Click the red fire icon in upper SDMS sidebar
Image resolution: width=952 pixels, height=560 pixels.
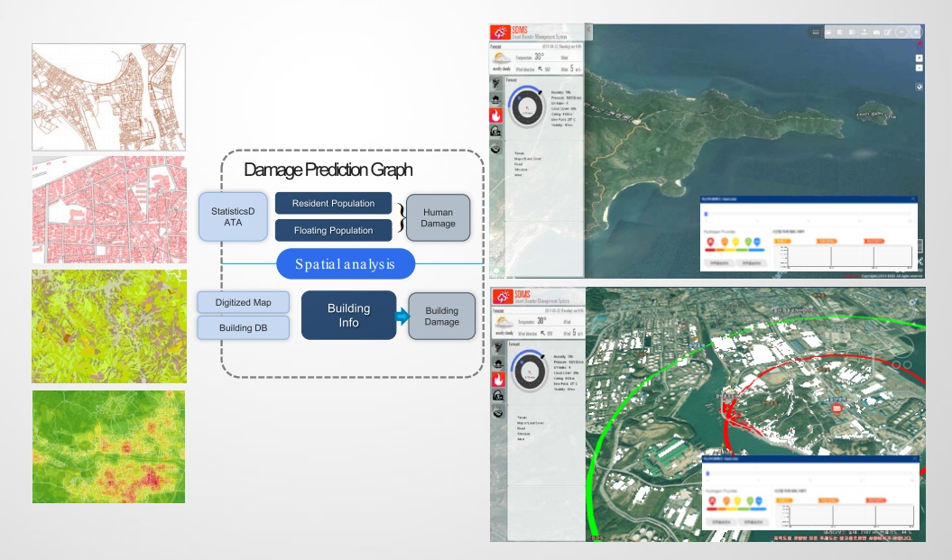(496, 115)
